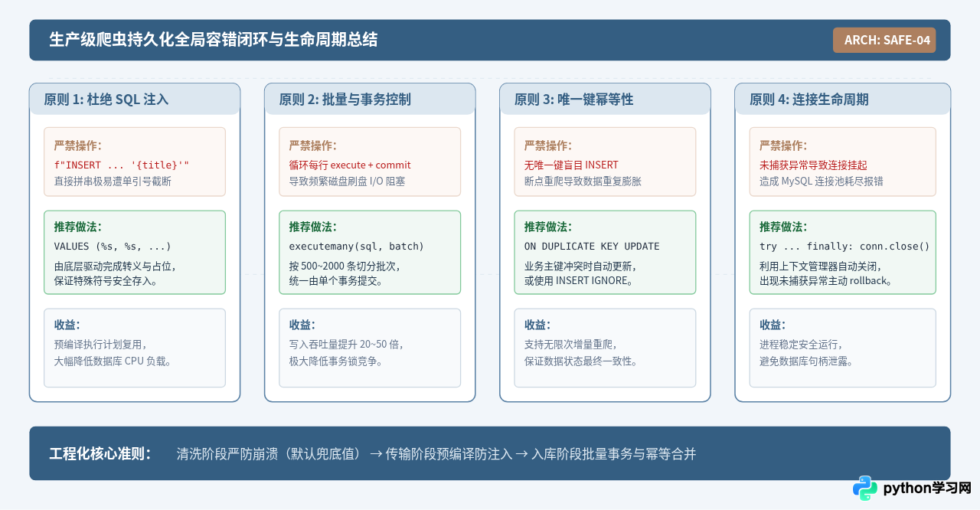Select the header '原则 1: 杜绝 SQL 注入'
This screenshot has width=980, height=510.
click(x=106, y=100)
